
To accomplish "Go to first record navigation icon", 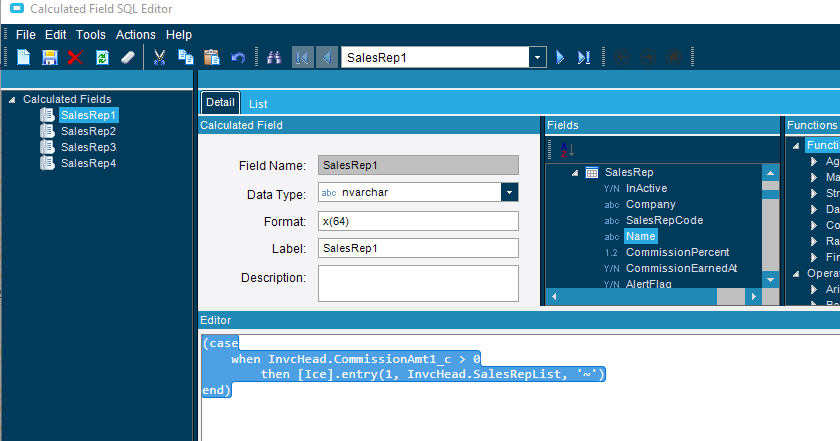I will [302, 57].
